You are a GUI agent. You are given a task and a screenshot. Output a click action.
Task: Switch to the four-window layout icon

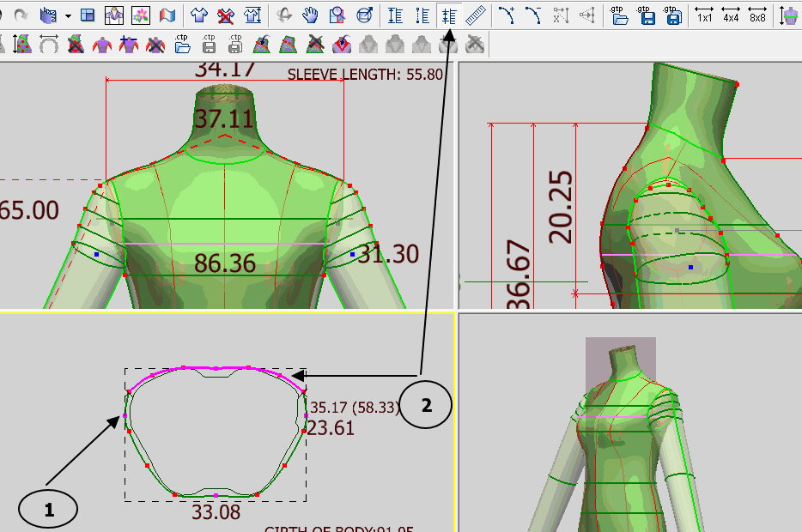point(88,15)
